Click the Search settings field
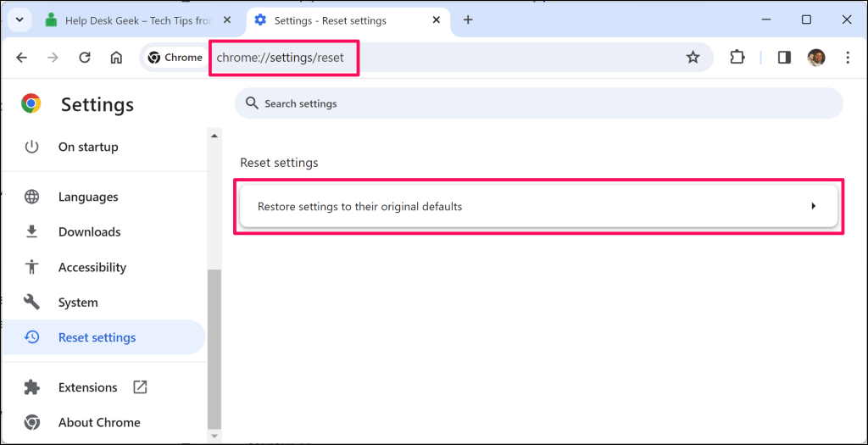Image resolution: width=868 pixels, height=445 pixels. click(x=538, y=103)
